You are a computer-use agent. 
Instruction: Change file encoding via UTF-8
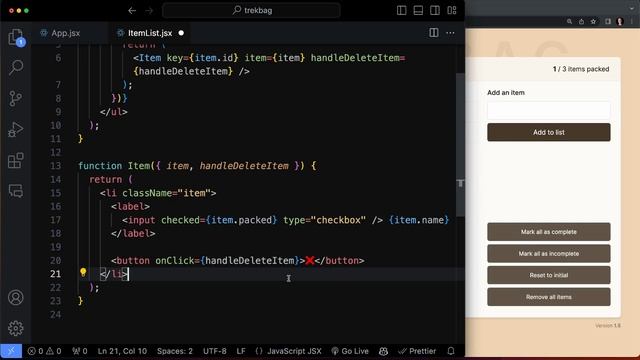215,351
